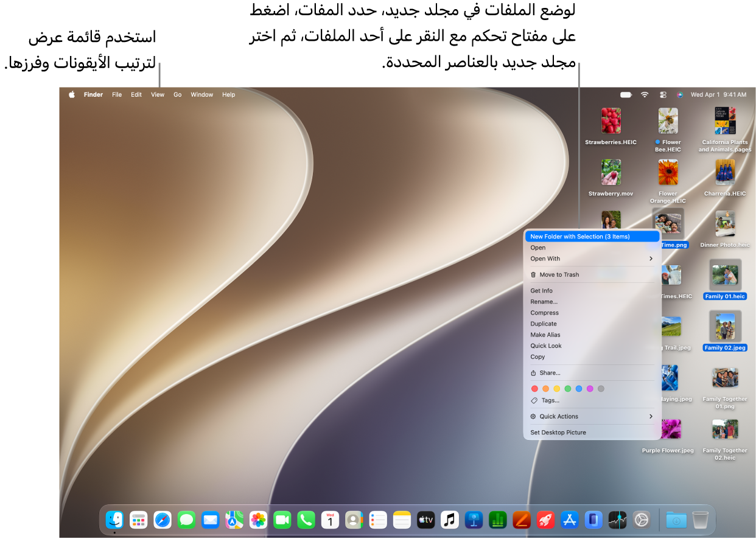The height and width of the screenshot is (539, 756).
Task: Expand the Open With submenu
Action: point(592,259)
